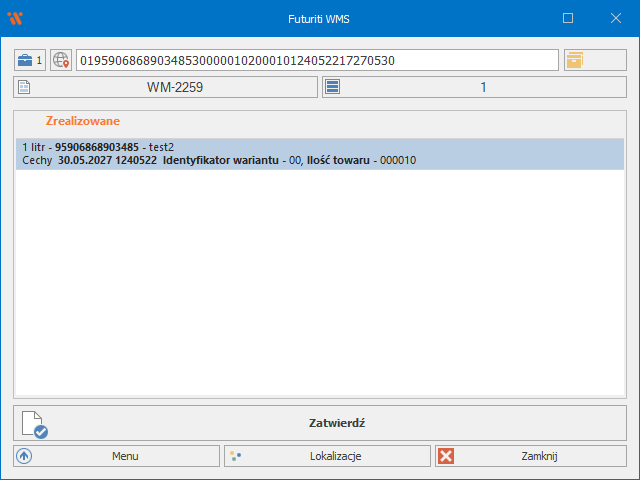Click the colored dots Lokalizacje icon
This screenshot has height=480, width=640.
236,456
